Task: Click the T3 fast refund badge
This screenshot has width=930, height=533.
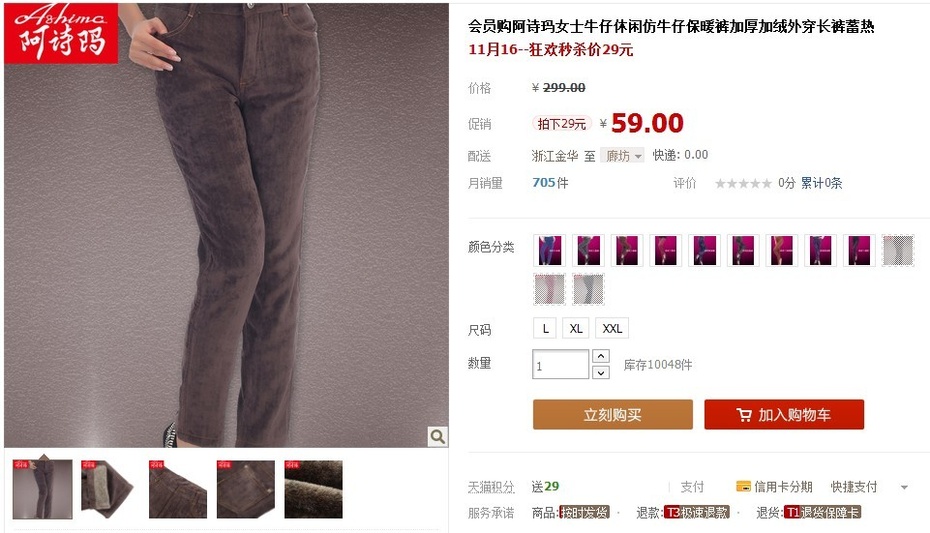Action: pos(696,512)
